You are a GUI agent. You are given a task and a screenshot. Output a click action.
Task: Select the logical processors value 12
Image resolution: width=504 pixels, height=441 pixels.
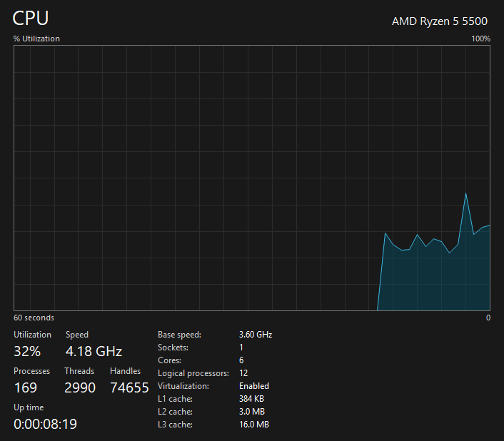(243, 373)
